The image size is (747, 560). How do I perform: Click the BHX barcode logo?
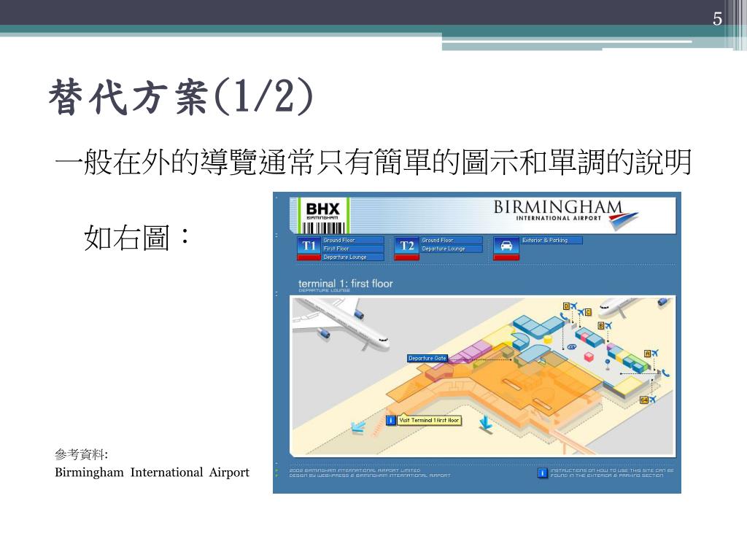pyautogui.click(x=323, y=216)
